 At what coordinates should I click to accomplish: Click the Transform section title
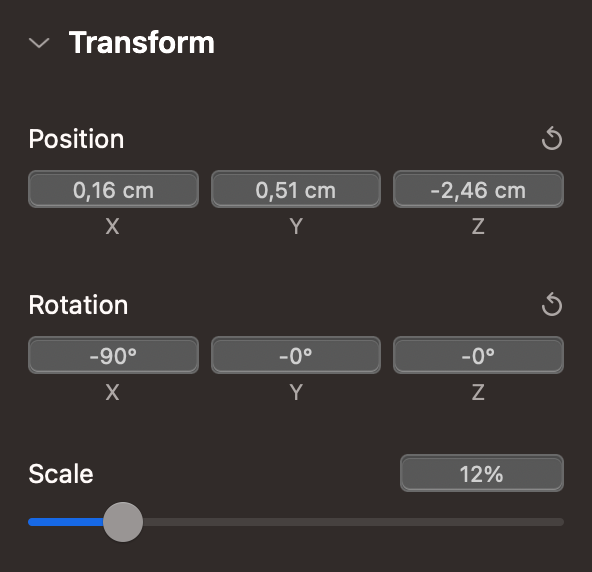click(142, 43)
